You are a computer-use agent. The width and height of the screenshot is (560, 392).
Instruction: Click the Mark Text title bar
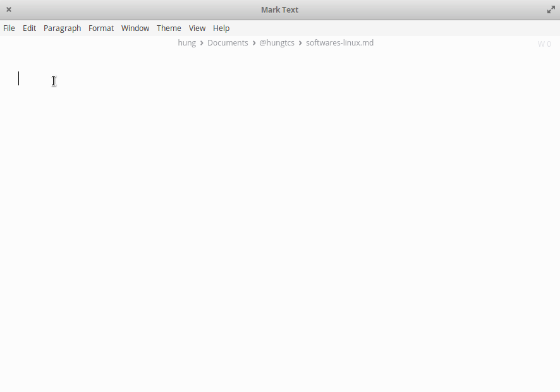(279, 9)
